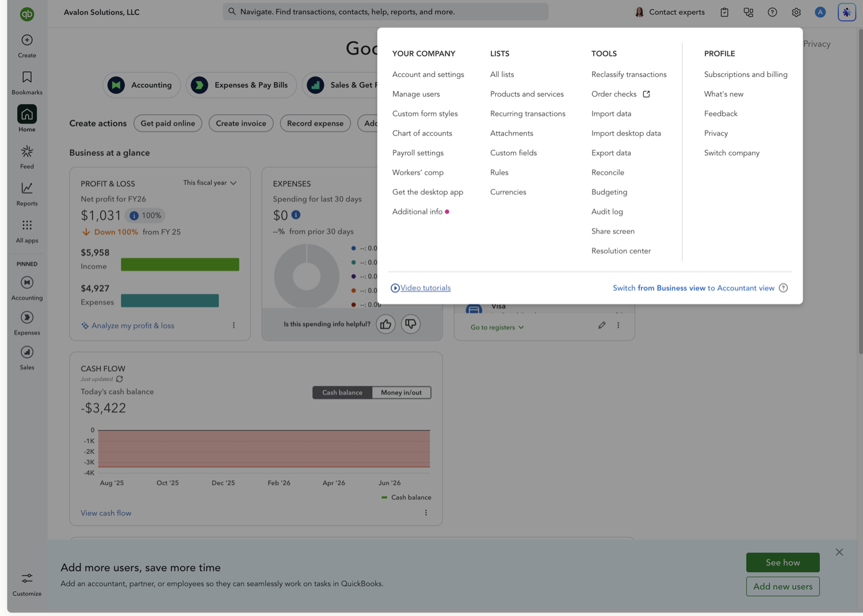Open Cash Flow card three-dot menu

426,513
